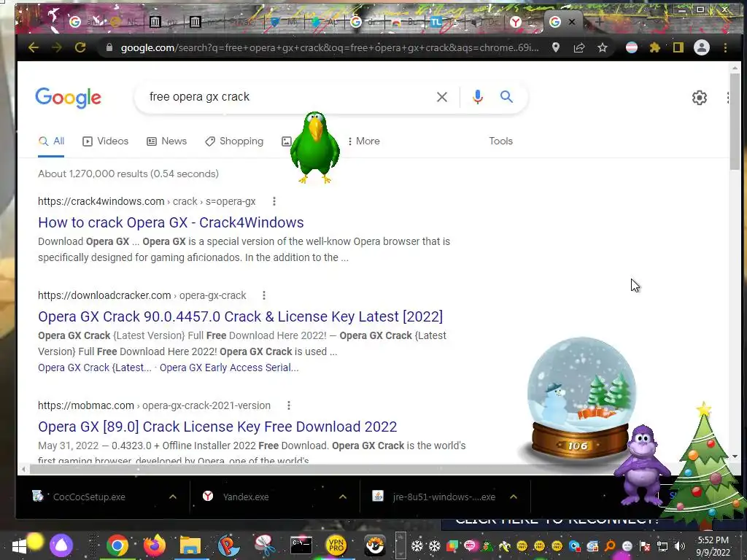Open the downloaded jre-8u51-windows exe file
This screenshot has width=747, height=560.
444,497
